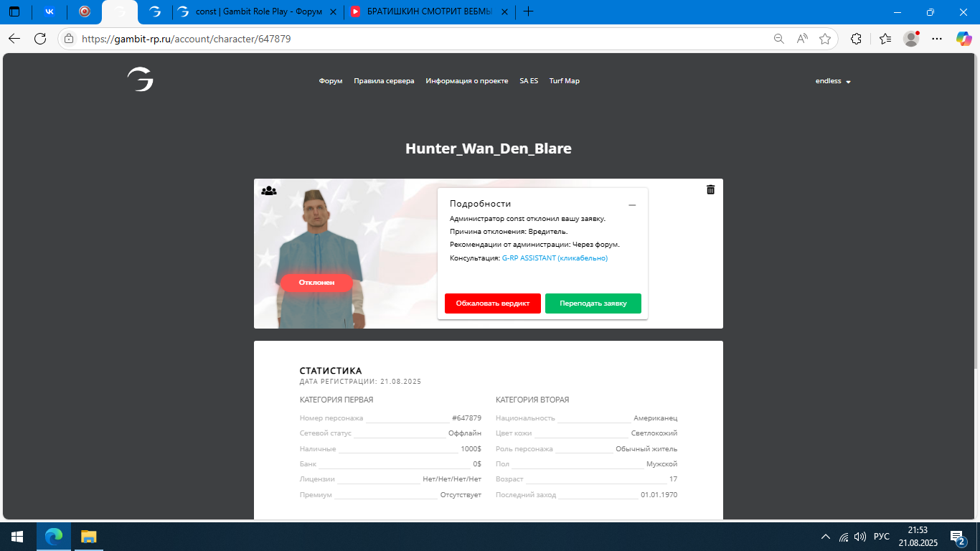The width and height of the screenshot is (980, 551).
Task: Go to Правила сервера page
Action: pos(384,81)
